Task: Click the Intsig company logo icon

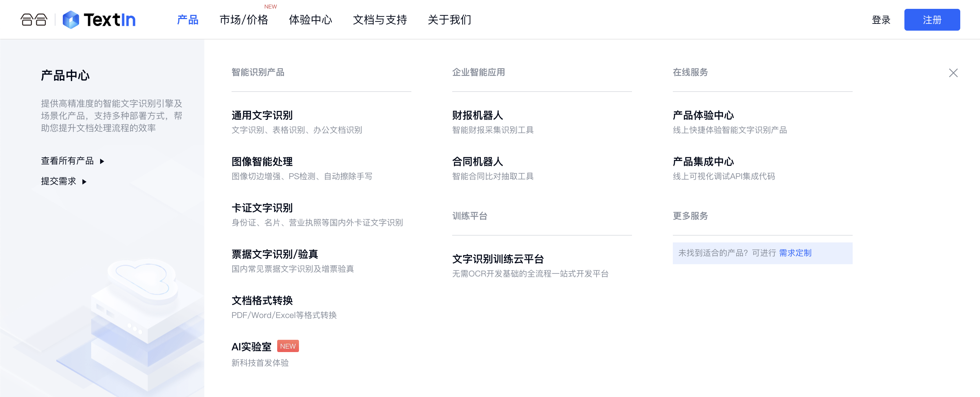Action: (33, 20)
